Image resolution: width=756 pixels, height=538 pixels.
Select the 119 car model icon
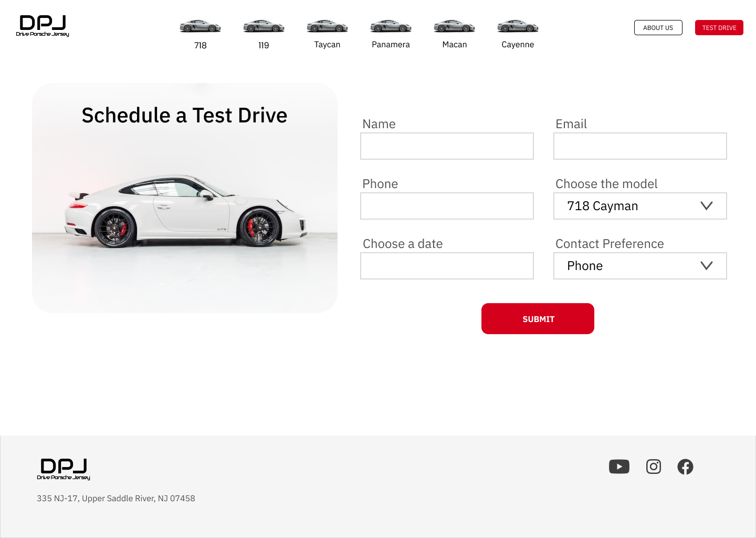click(264, 25)
